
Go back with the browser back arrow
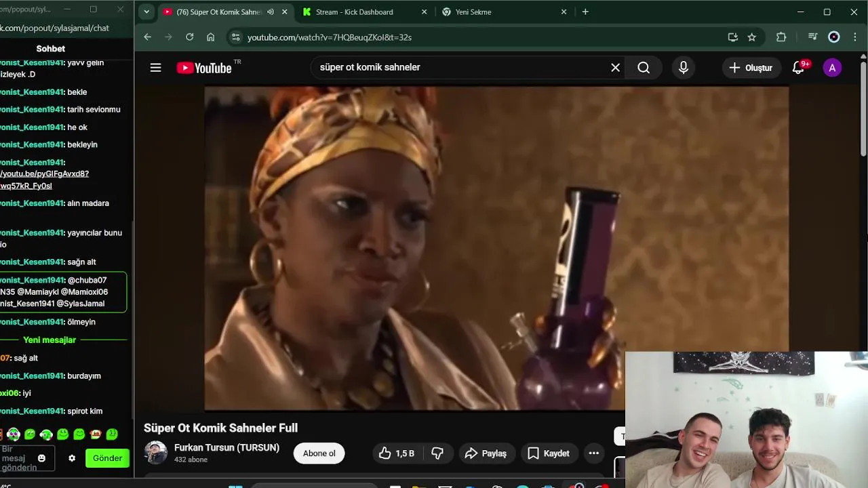click(148, 37)
